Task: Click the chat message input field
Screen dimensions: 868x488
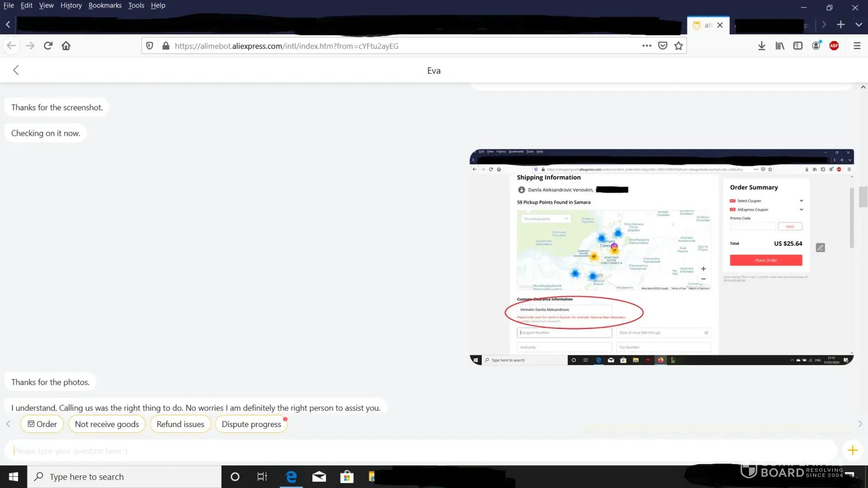Action: 420,450
